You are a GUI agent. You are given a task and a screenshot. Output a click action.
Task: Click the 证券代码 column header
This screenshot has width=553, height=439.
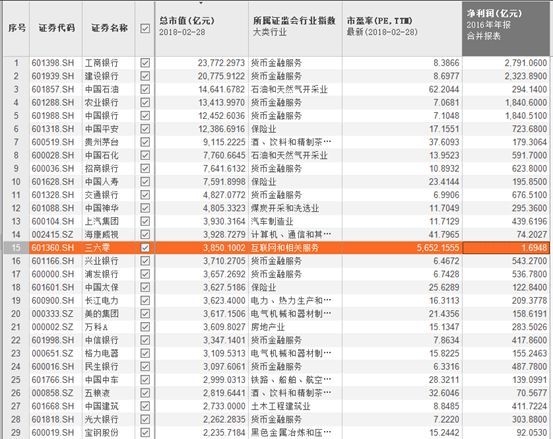pyautogui.click(x=56, y=28)
